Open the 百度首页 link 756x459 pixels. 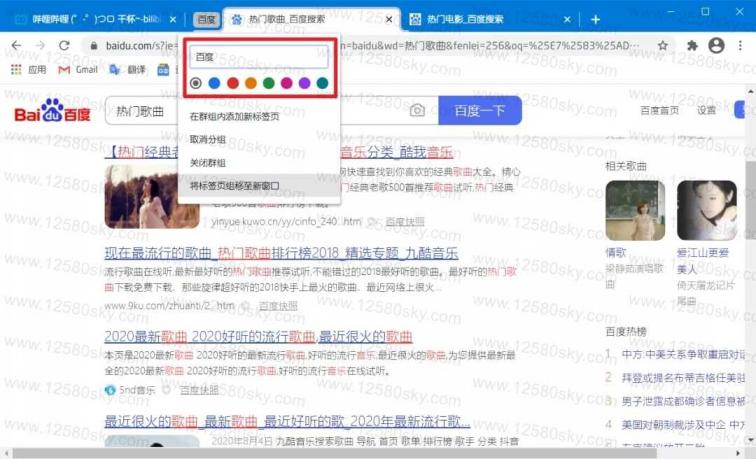pos(659,110)
